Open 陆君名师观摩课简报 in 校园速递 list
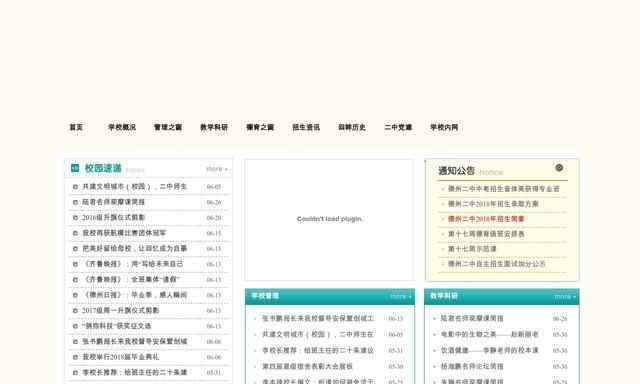640x384 pixels. pos(113,202)
